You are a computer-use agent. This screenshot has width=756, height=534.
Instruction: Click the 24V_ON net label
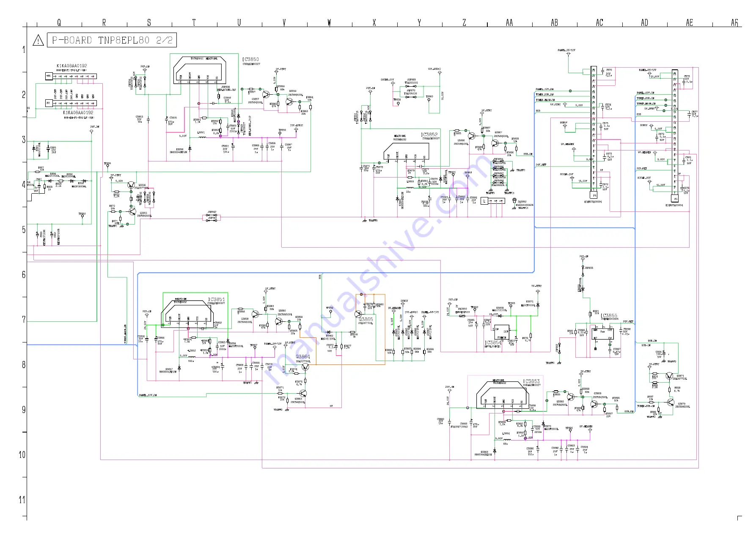click(x=95, y=126)
